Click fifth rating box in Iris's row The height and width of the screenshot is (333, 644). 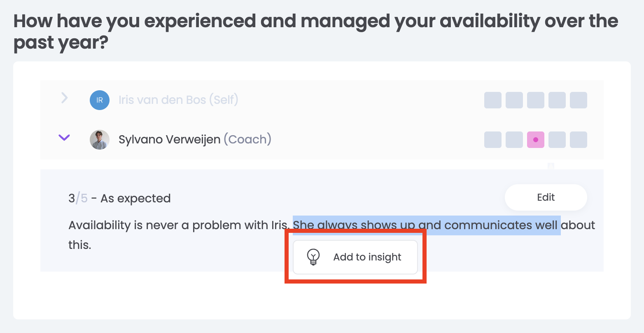coord(578,100)
